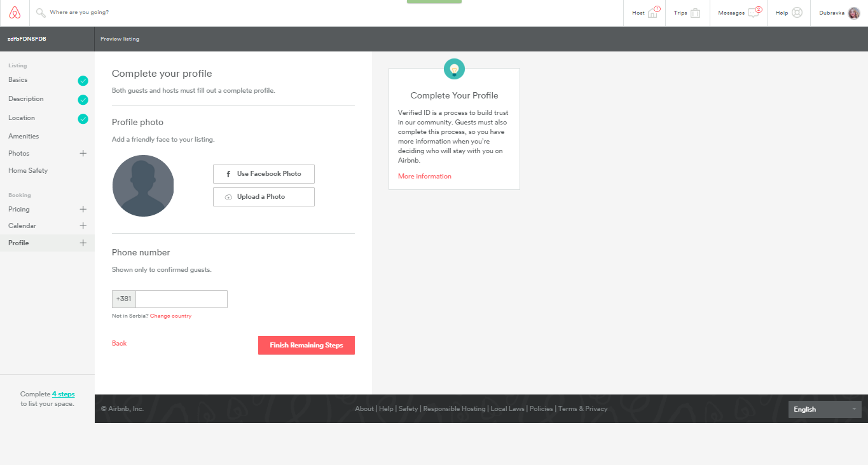
Task: Click the Change country link
Action: pos(170,316)
